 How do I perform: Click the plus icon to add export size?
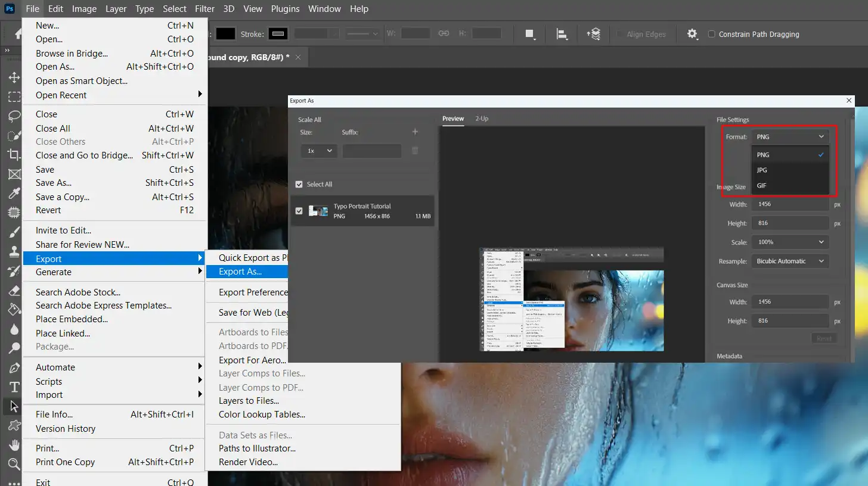point(415,132)
